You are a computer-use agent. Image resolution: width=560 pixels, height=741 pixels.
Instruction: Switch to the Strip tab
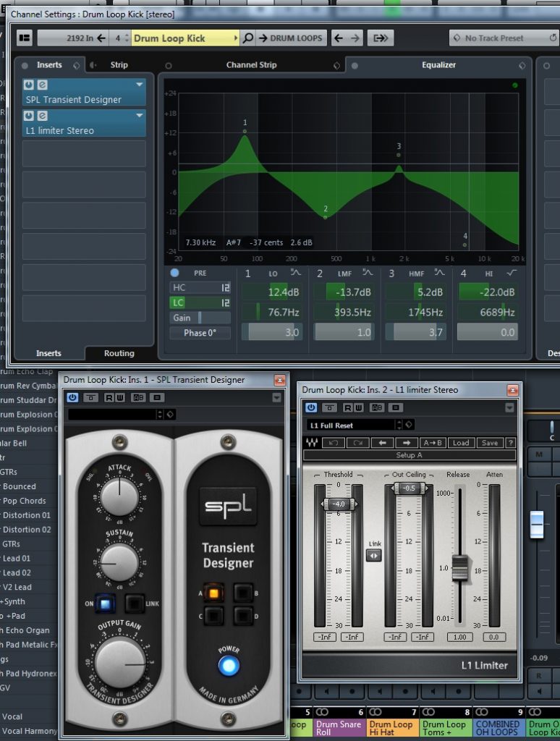[119, 64]
